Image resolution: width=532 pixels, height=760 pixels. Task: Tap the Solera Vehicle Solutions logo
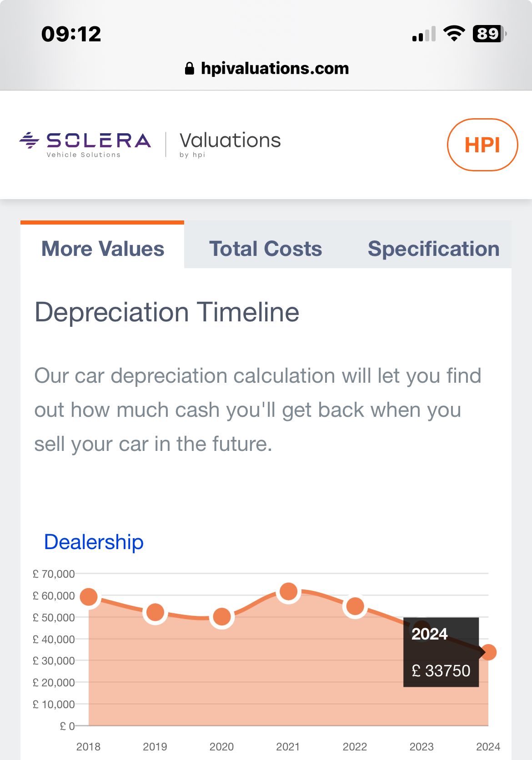point(85,144)
